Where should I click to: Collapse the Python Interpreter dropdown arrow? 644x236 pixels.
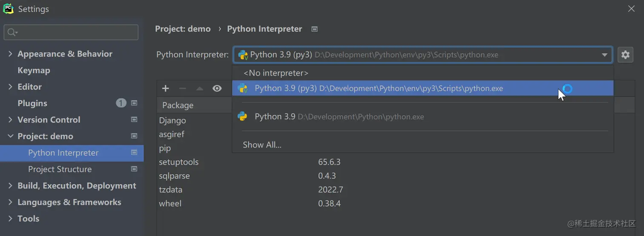pyautogui.click(x=604, y=55)
